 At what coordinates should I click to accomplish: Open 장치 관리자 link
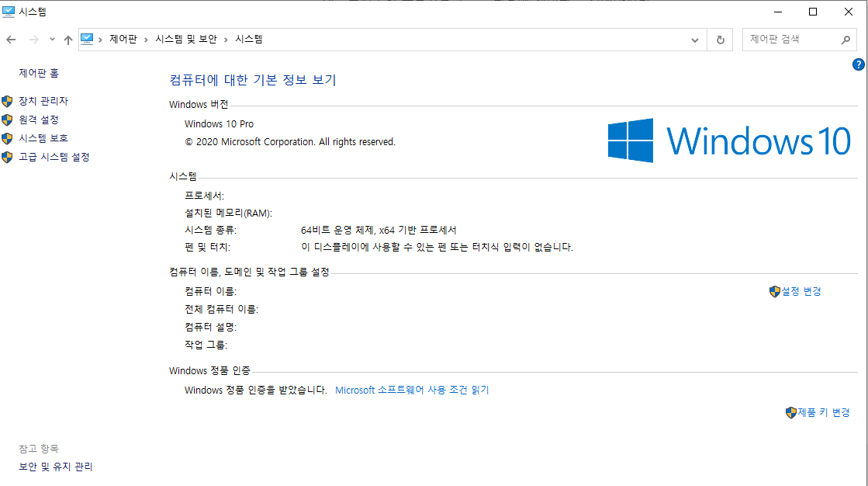pyautogui.click(x=43, y=101)
